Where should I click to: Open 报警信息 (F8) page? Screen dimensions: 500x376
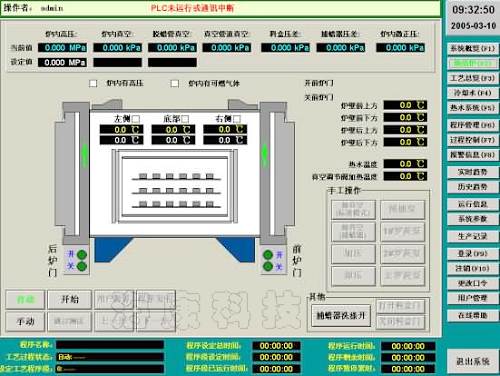coord(473,155)
